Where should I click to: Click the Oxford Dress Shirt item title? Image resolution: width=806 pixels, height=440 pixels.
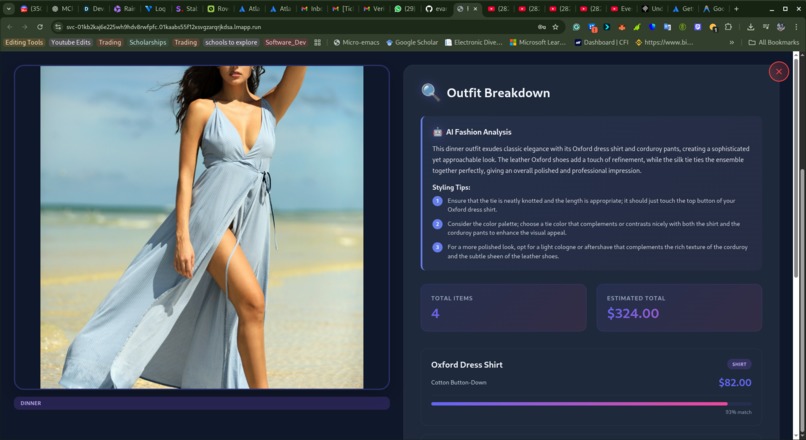467,364
